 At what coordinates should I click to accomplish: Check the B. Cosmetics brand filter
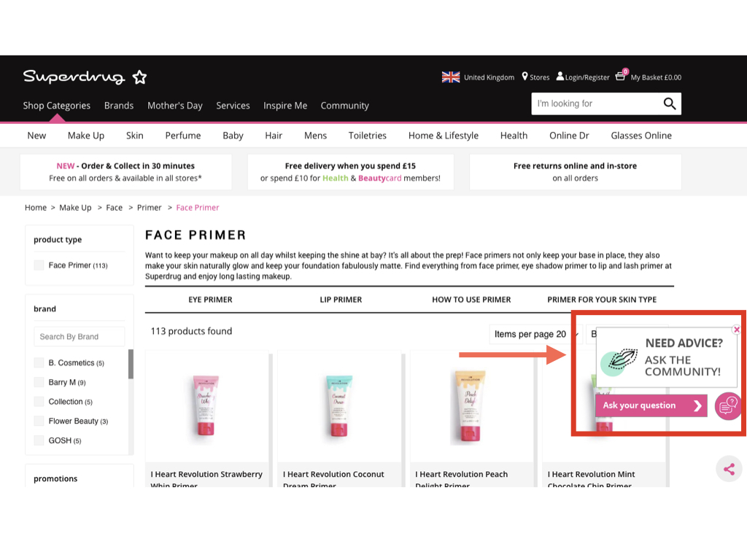tap(39, 363)
